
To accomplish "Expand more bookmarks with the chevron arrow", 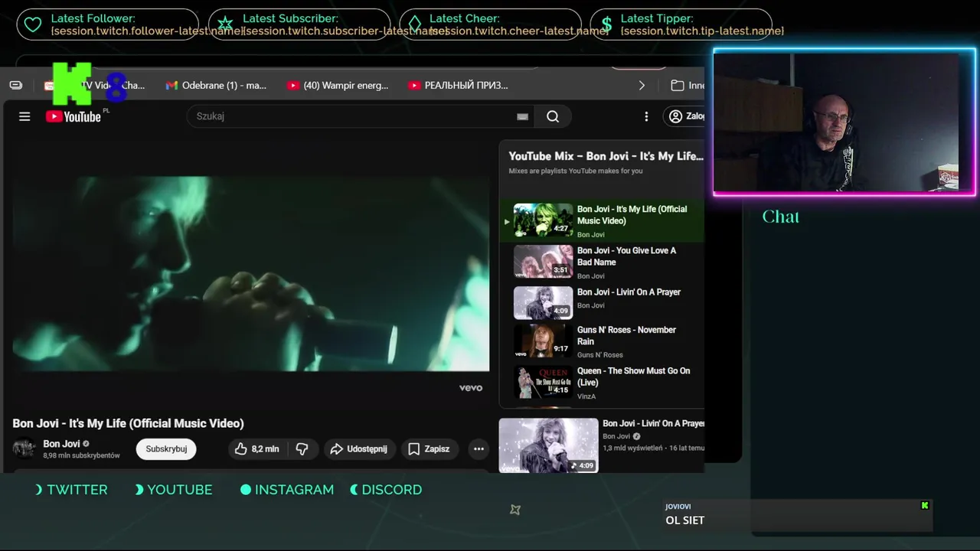I will point(642,86).
